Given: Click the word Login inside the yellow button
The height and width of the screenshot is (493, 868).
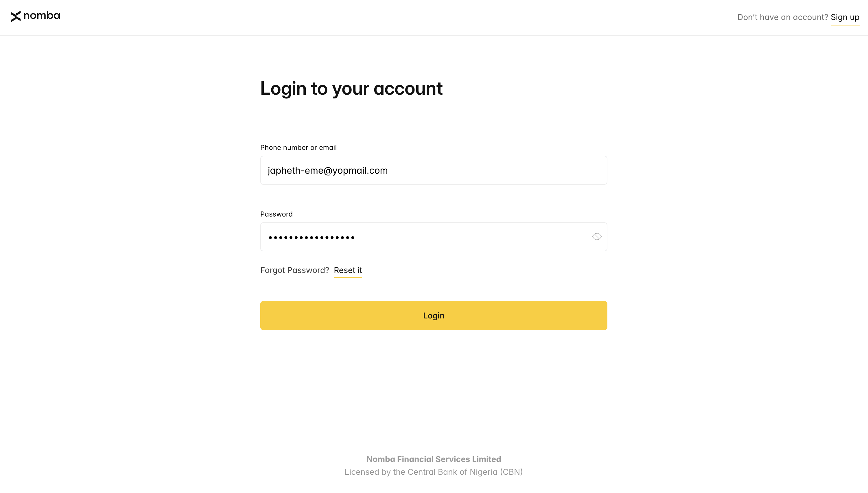Looking at the screenshot, I should click(434, 316).
